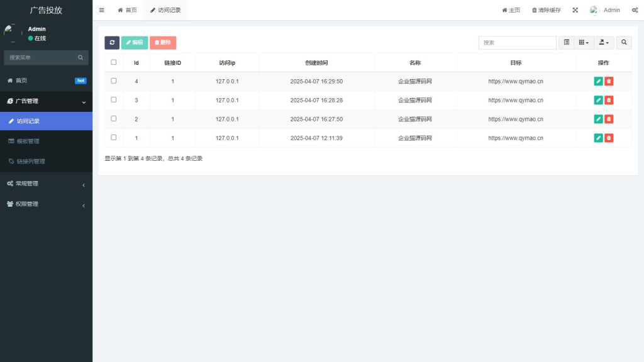Open the columns visibility dropdown

pyautogui.click(x=584, y=43)
